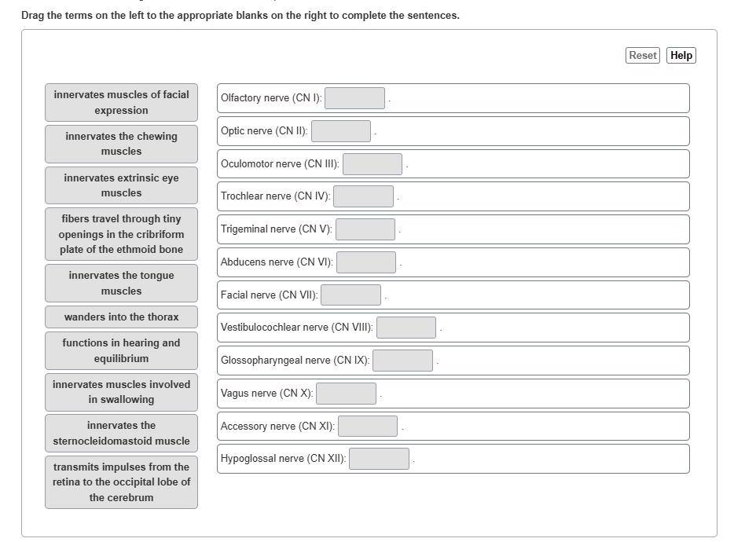The height and width of the screenshot is (542, 756).
Task: Click the Olfactory nerve (CN I) blank
Action: 355,98
